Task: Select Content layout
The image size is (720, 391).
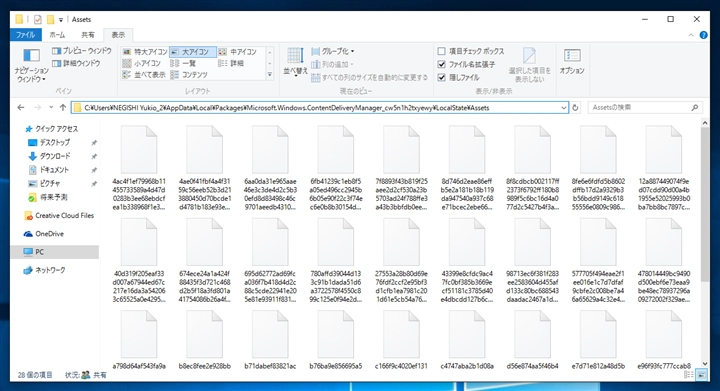Action: click(x=189, y=74)
